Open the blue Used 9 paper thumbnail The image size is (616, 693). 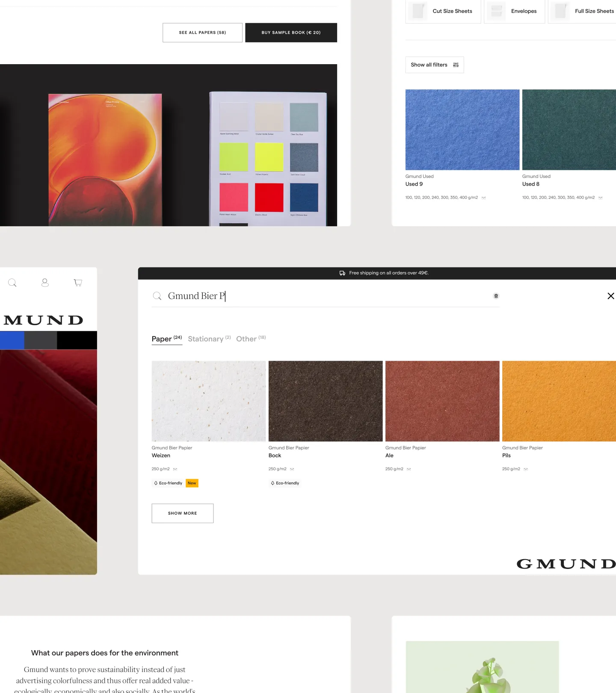pos(462,130)
